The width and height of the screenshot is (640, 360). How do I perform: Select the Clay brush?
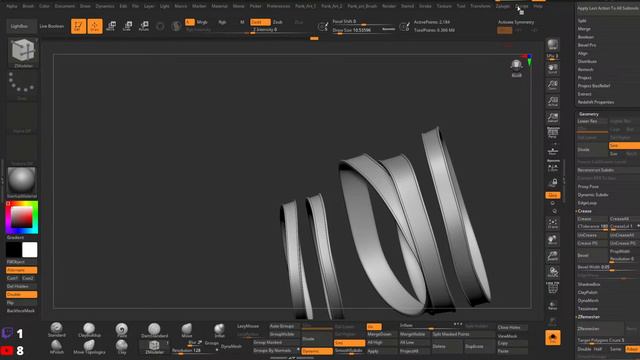(x=122, y=347)
